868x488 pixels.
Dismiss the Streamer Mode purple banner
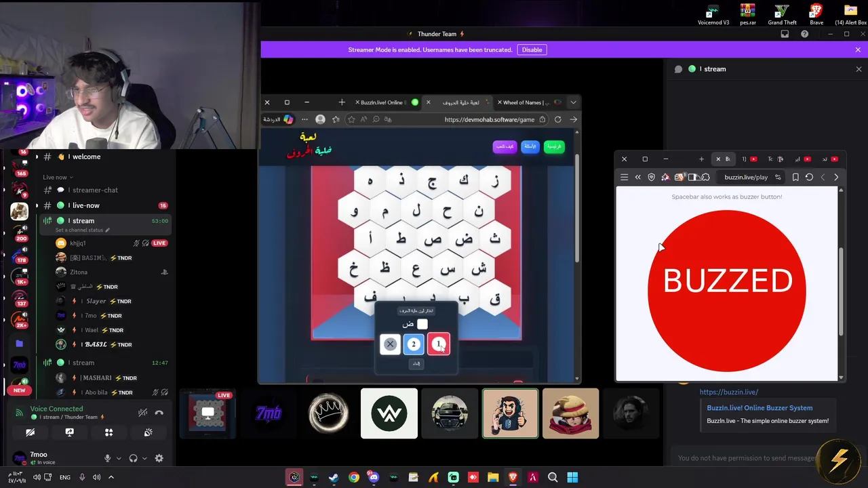tap(858, 49)
